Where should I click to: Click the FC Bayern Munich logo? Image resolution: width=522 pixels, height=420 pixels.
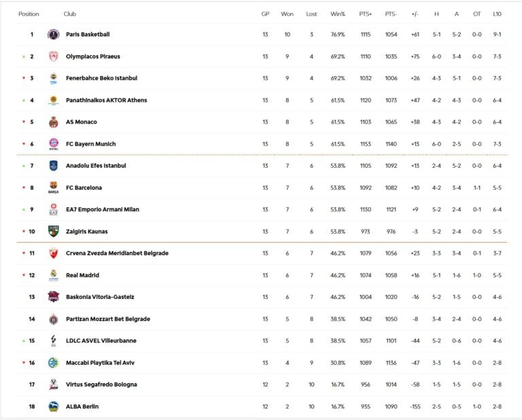point(54,144)
